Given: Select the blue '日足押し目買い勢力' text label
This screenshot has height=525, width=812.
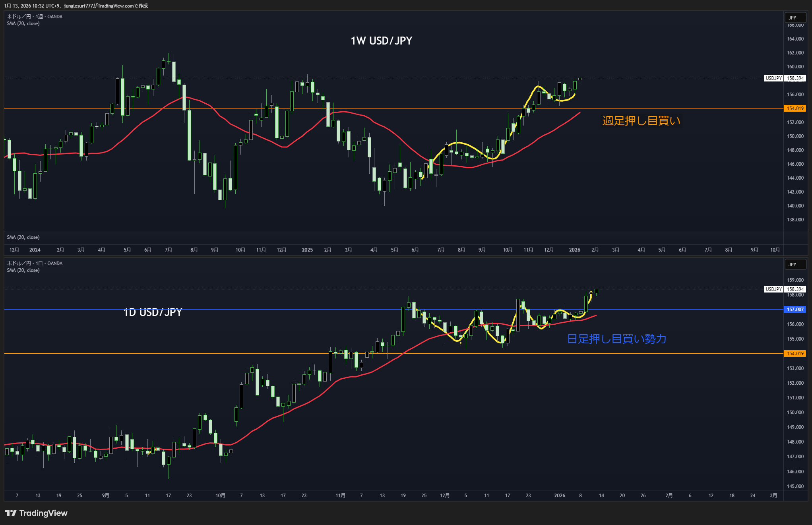Looking at the screenshot, I should tap(616, 339).
